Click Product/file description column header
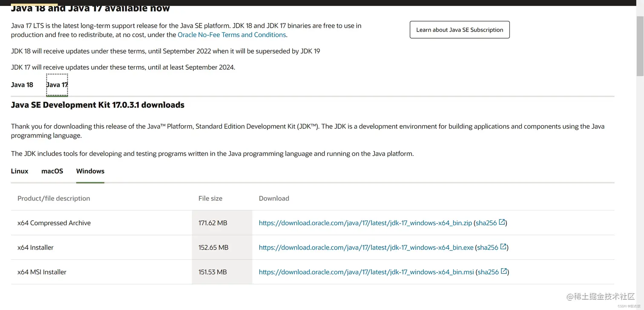Screen dimensions: 644x310 pos(54,198)
